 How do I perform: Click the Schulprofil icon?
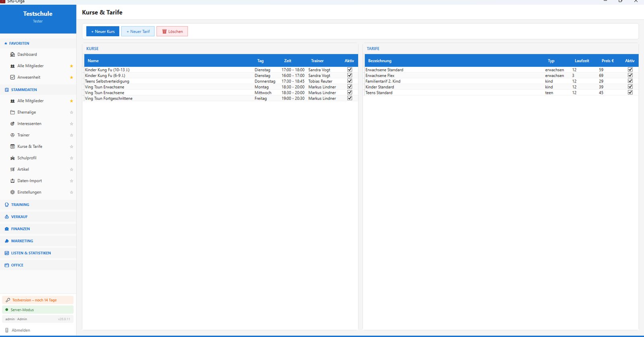click(x=12, y=158)
